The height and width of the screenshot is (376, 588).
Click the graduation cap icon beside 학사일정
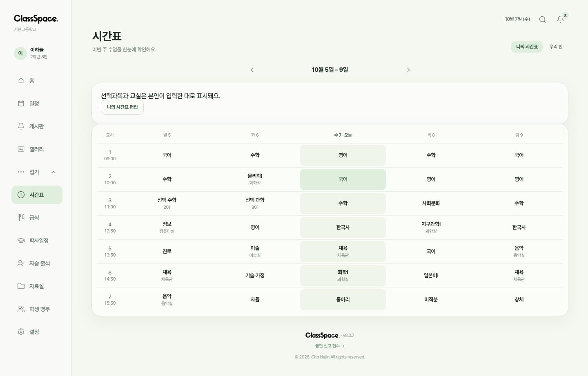click(x=21, y=240)
